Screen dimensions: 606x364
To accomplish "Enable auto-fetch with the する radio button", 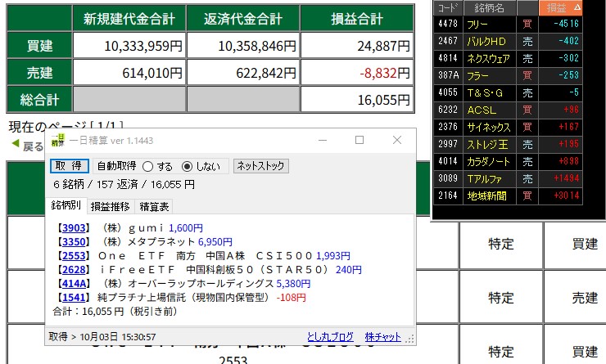I will pyautogui.click(x=148, y=166).
